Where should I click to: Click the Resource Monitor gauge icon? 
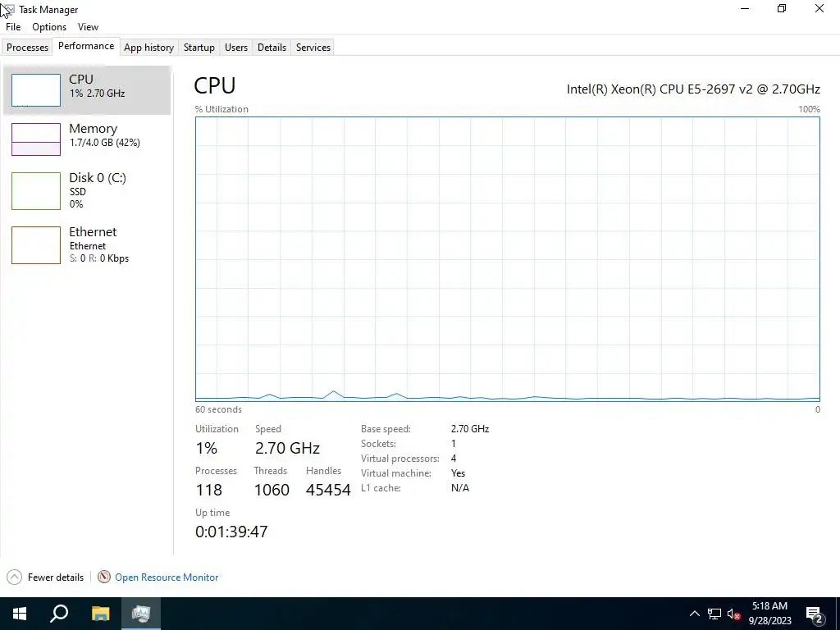tap(104, 577)
